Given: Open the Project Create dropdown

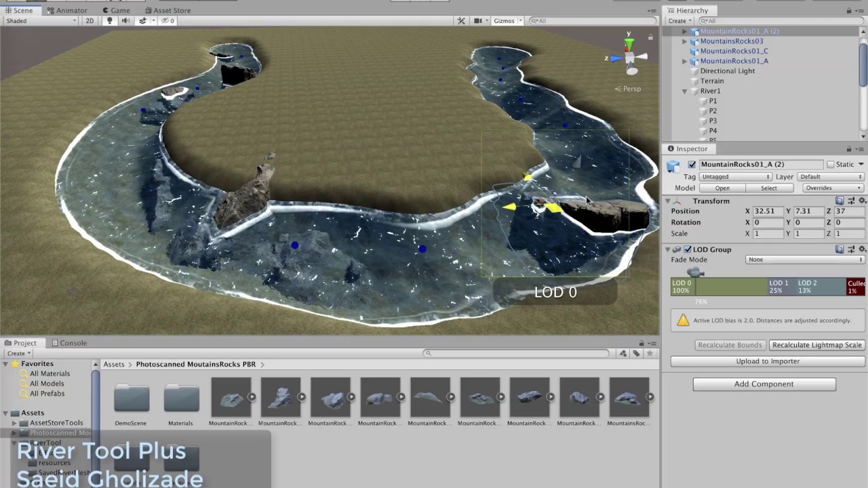Looking at the screenshot, I should [x=18, y=353].
